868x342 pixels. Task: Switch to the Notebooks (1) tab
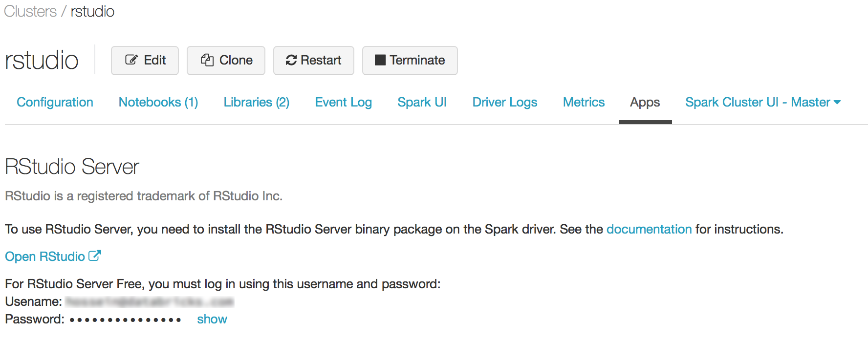point(158,102)
